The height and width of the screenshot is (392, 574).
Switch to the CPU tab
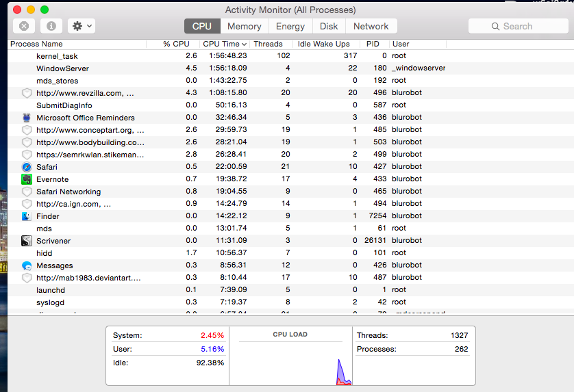tap(202, 26)
